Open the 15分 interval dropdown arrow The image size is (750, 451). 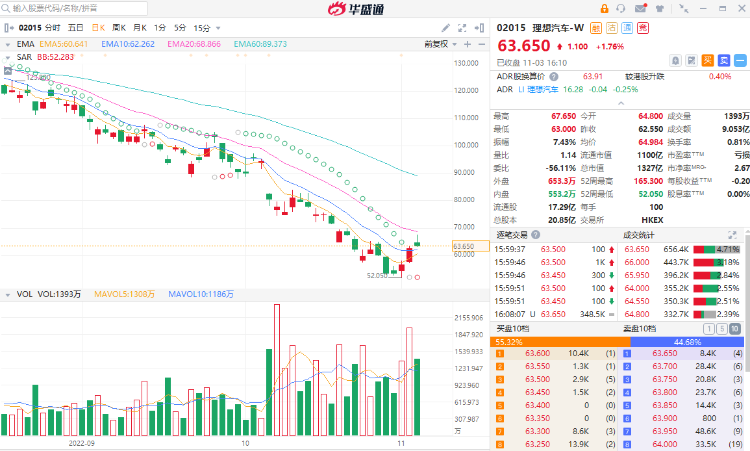coord(218,28)
